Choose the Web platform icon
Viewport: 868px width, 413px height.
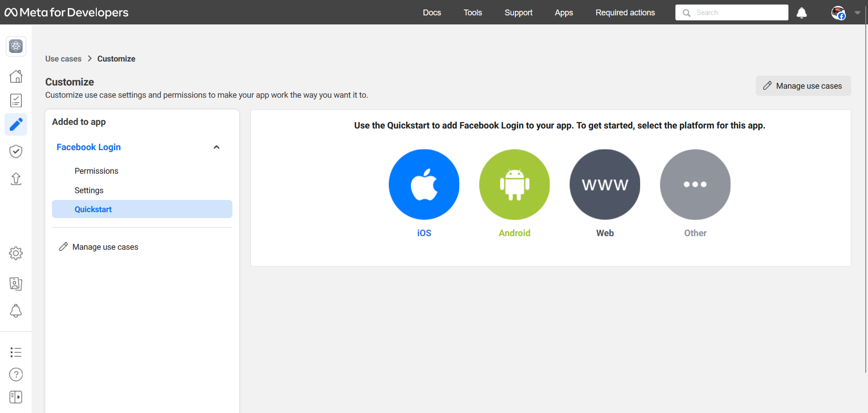point(605,185)
